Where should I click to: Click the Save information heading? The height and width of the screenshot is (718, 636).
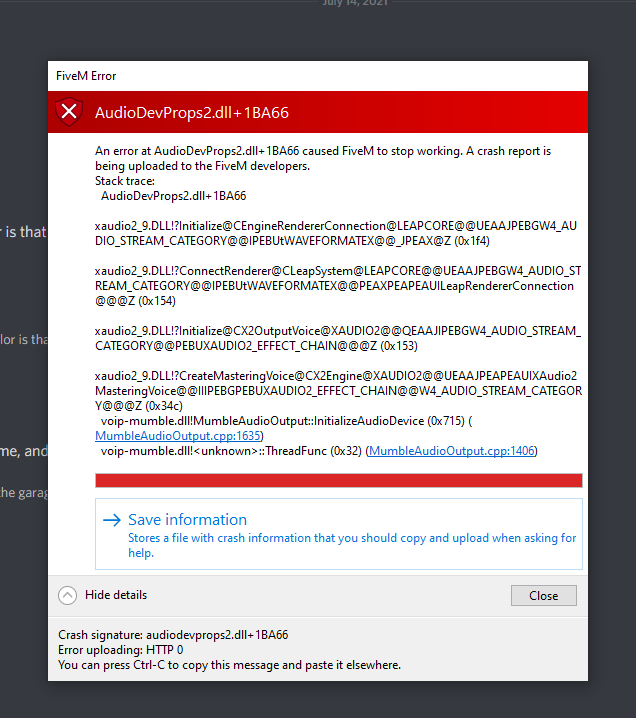click(187, 520)
